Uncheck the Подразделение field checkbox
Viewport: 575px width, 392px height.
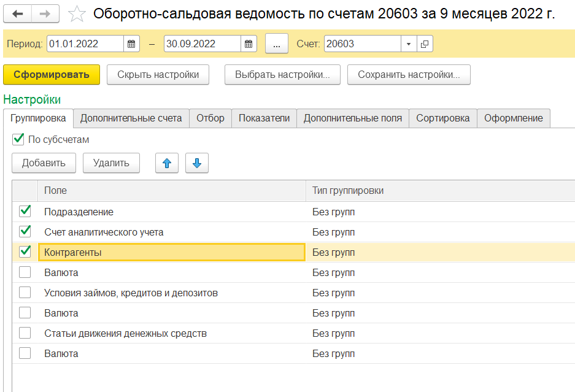pyautogui.click(x=25, y=212)
